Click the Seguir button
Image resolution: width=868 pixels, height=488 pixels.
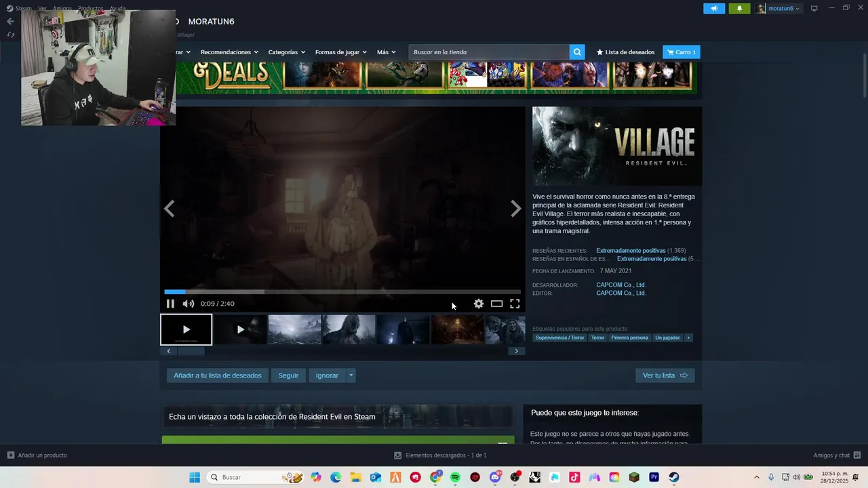pyautogui.click(x=288, y=375)
